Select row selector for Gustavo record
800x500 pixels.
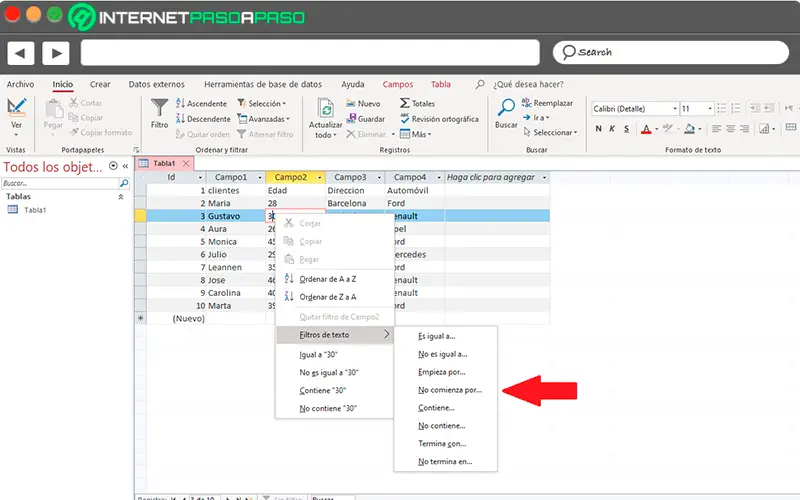click(x=140, y=216)
